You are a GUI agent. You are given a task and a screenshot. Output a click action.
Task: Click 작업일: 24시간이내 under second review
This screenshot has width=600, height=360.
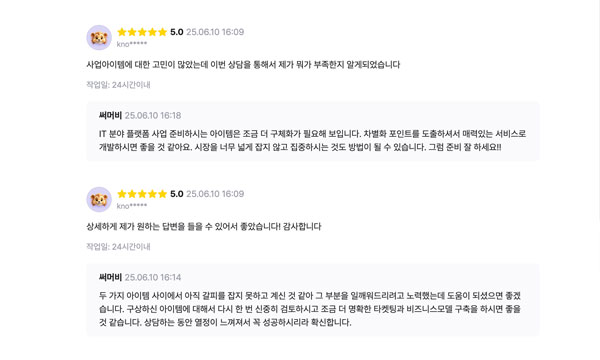pos(118,247)
